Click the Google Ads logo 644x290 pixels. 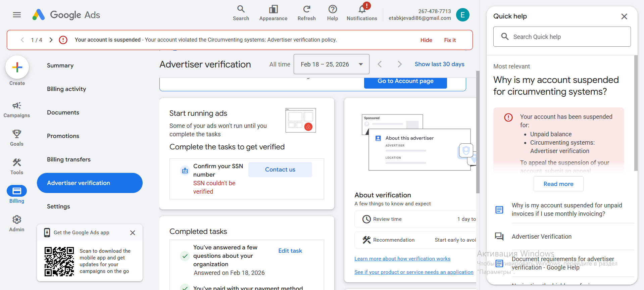[x=66, y=15]
